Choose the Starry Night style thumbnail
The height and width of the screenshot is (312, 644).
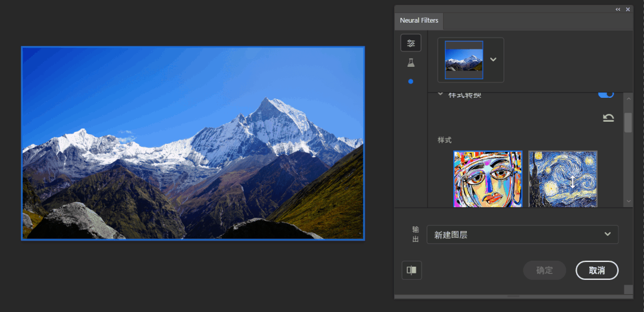(563, 179)
